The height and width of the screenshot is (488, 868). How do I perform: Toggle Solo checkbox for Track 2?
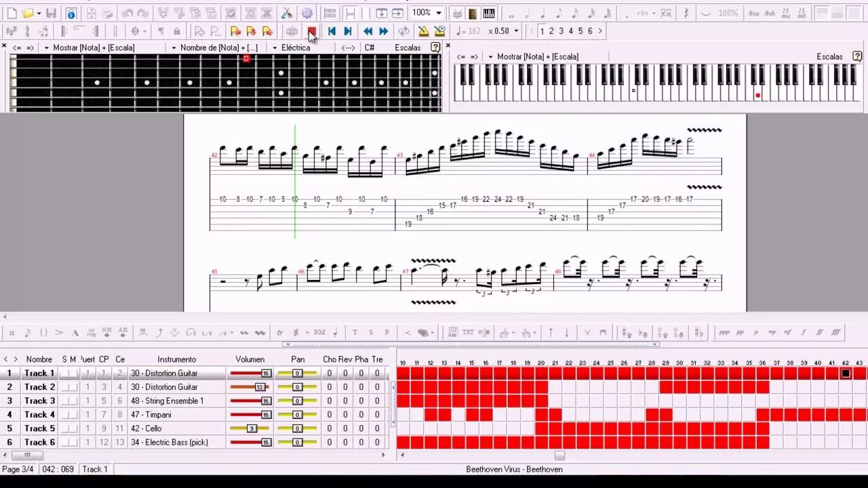pyautogui.click(x=65, y=387)
